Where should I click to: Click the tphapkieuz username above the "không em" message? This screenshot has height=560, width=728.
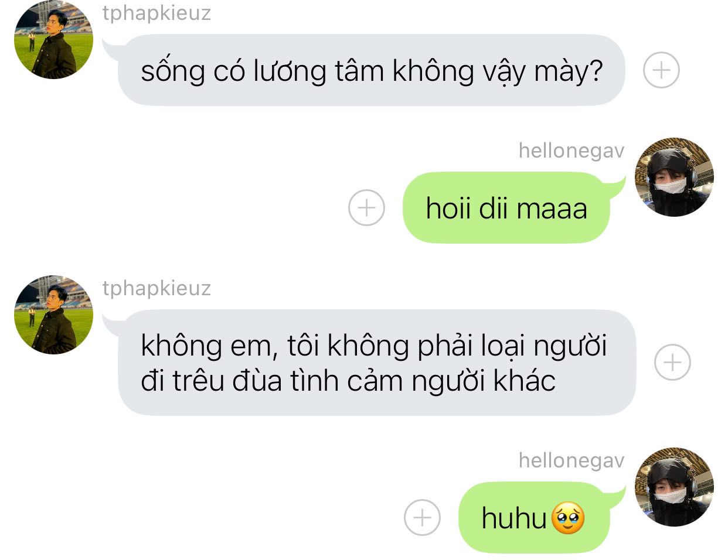point(157,288)
